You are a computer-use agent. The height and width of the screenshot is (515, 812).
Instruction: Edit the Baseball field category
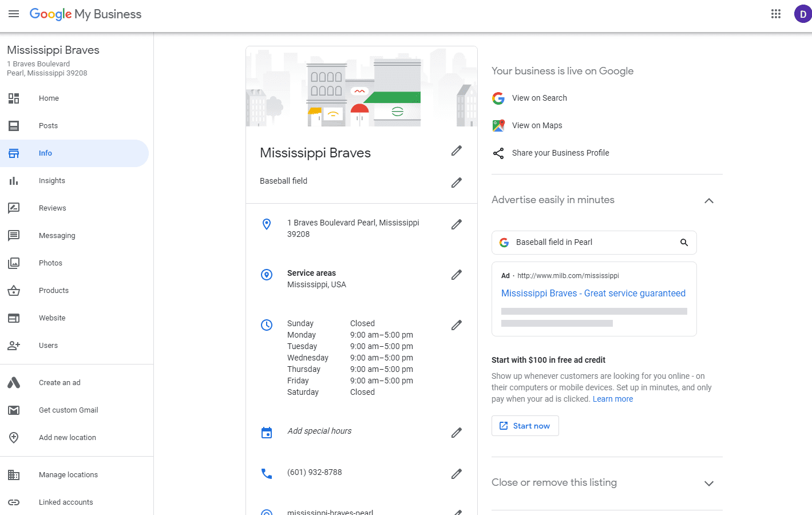coord(456,183)
